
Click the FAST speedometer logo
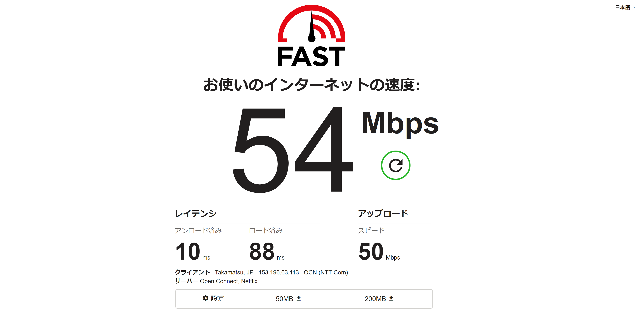(312, 36)
